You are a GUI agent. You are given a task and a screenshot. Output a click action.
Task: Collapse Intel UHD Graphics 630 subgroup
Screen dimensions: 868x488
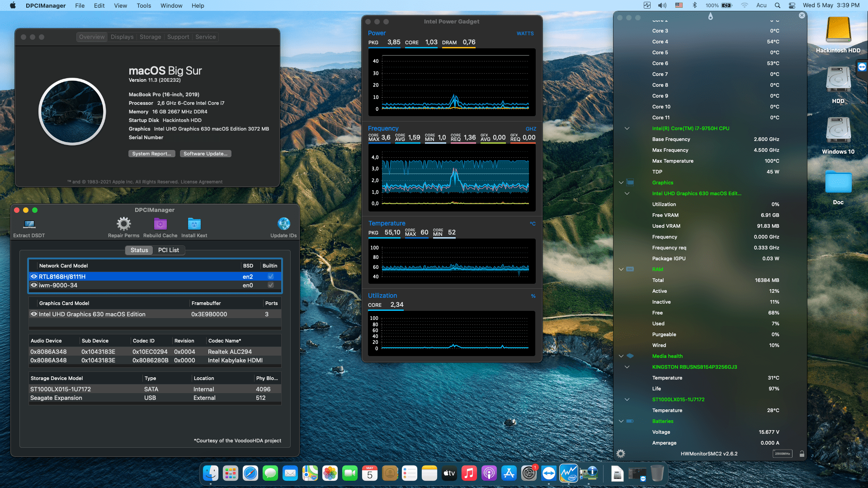point(627,193)
